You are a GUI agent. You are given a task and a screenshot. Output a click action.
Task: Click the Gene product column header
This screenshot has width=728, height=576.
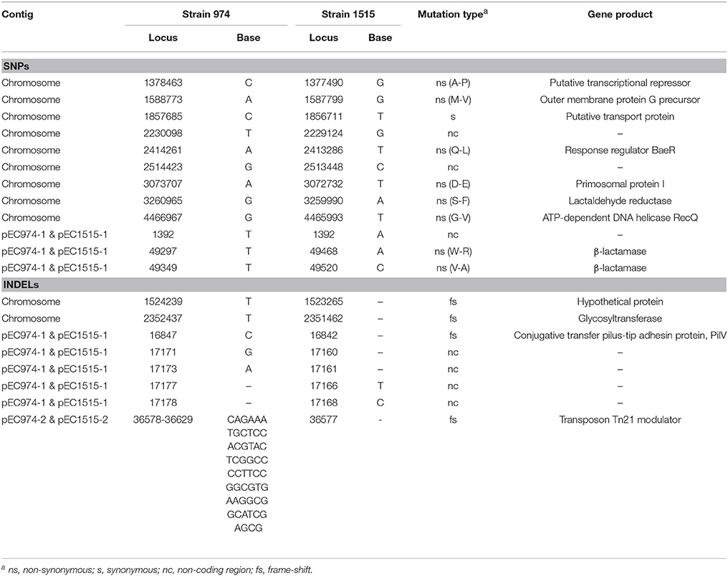pyautogui.click(x=620, y=14)
